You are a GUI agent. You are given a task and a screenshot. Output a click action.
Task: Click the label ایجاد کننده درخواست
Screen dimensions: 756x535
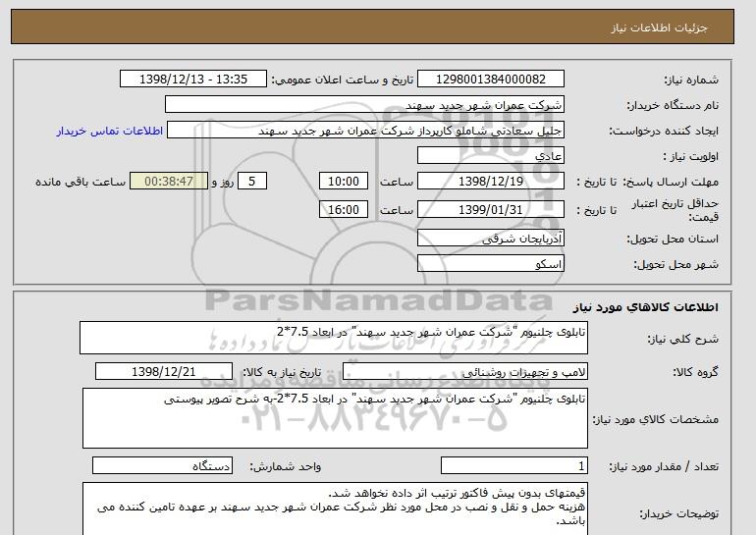[x=664, y=131]
